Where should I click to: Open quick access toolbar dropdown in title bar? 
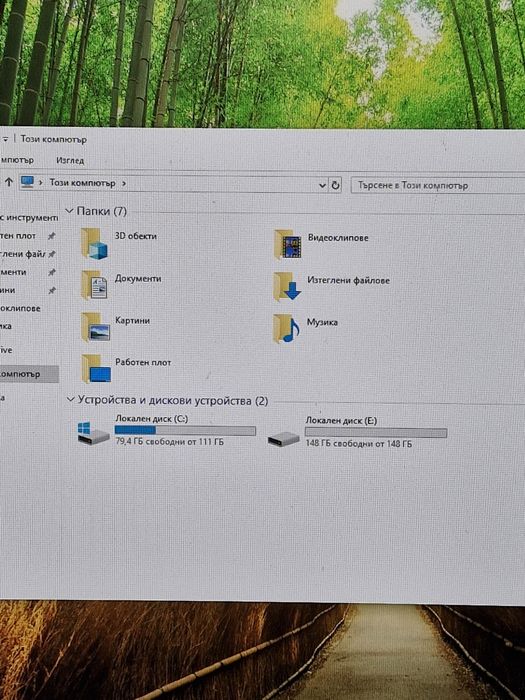[5, 139]
